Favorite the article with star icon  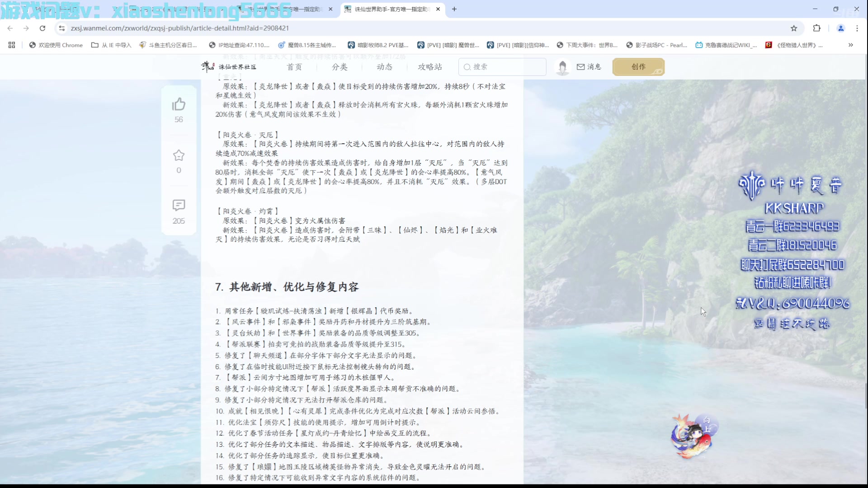pos(179,155)
